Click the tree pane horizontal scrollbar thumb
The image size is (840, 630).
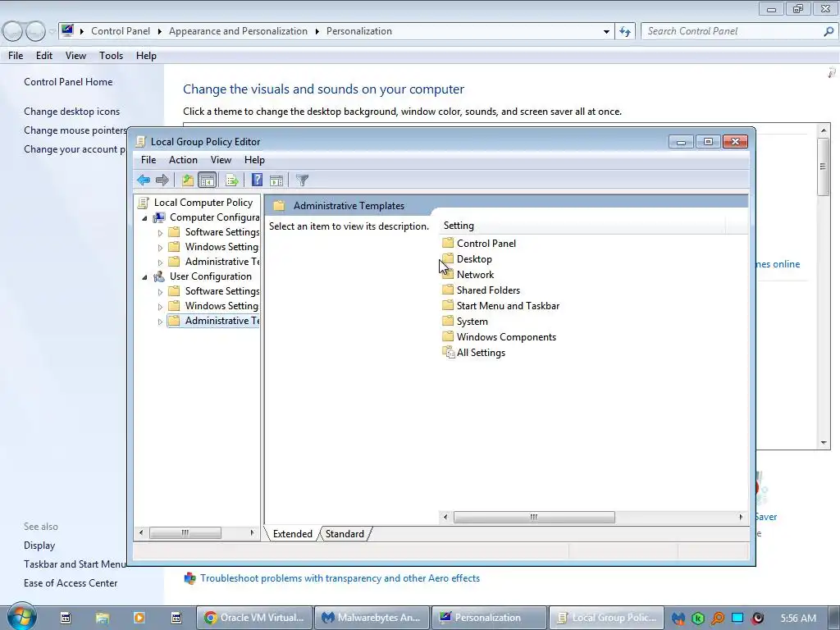click(x=185, y=532)
